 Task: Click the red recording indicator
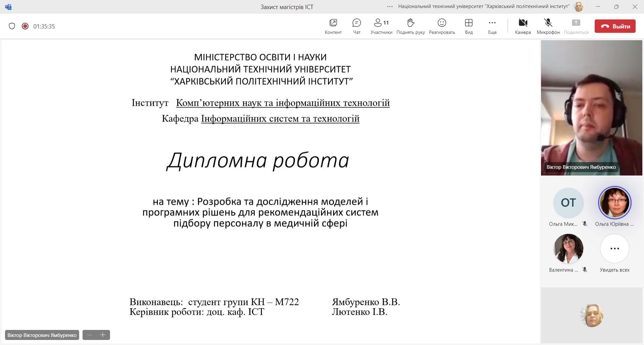25,26
